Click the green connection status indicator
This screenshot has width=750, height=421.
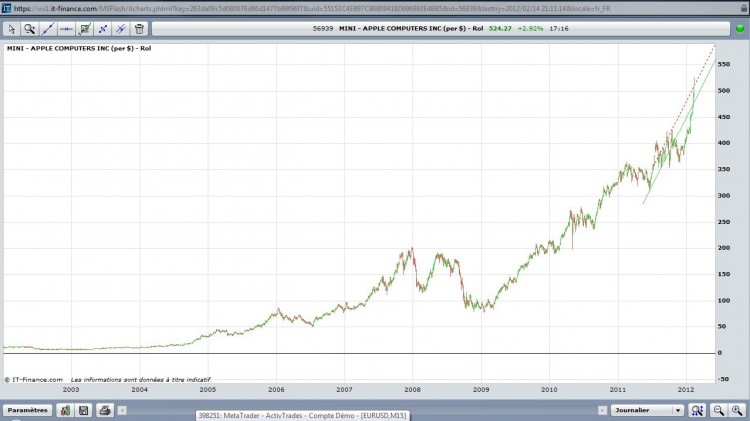coord(740,29)
